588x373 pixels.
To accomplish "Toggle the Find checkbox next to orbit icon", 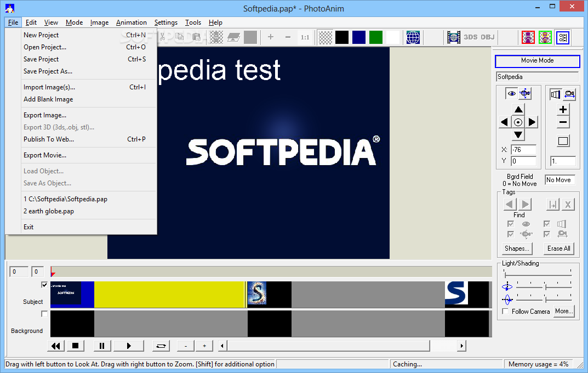I will (510, 234).
